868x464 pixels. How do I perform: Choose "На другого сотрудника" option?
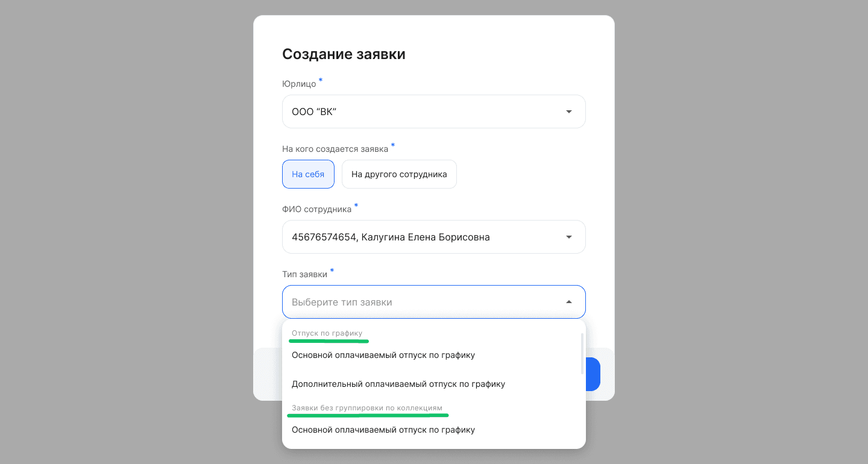pos(399,174)
